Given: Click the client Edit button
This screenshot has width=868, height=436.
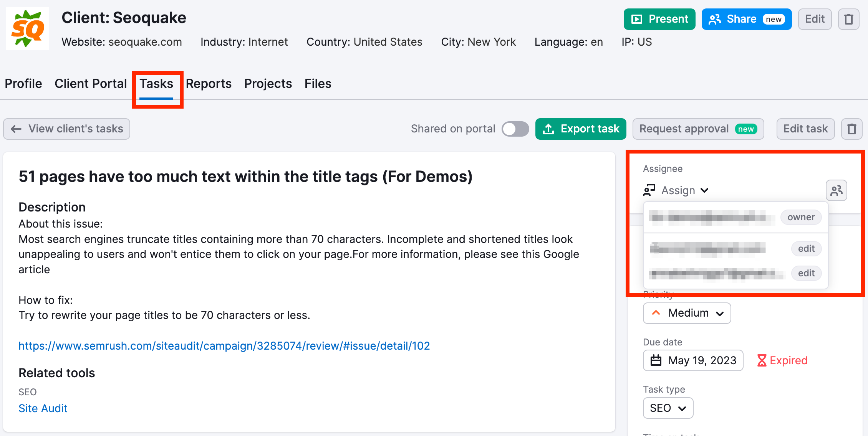Looking at the screenshot, I should click(x=815, y=19).
